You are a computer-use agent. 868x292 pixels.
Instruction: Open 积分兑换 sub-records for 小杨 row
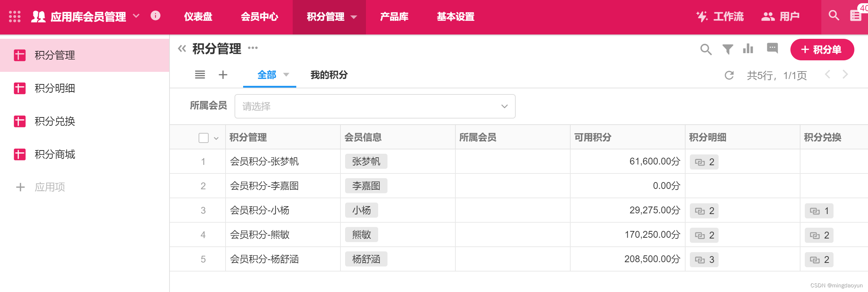(819, 211)
